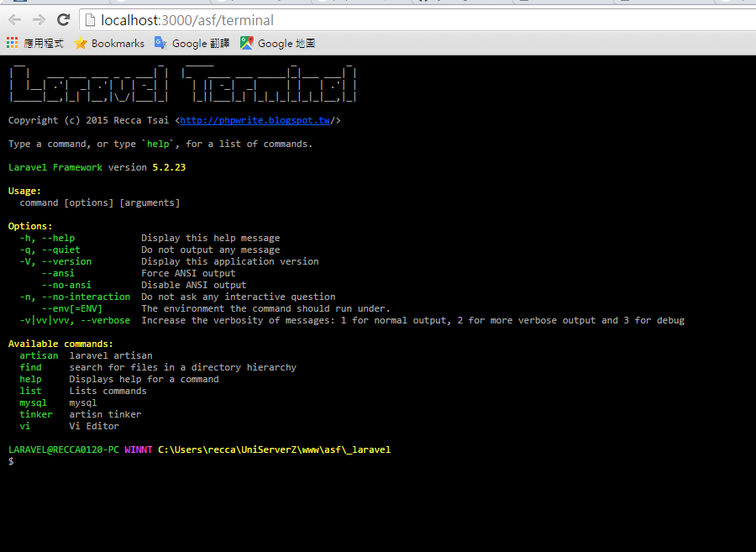Click the '--no-ansi' option
This screenshot has width=756, height=552.
[x=66, y=285]
